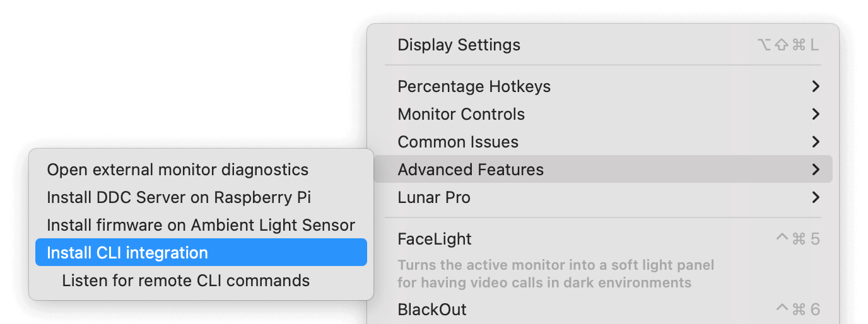Click the chevron beside Common Issues
The height and width of the screenshot is (324, 868).
coord(816,142)
